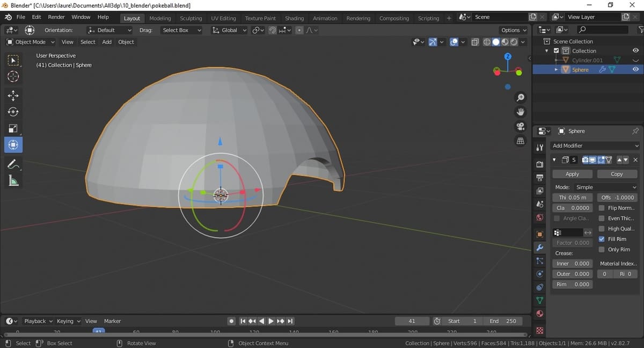Click the current frame field showing 41
The image size is (644, 348).
point(412,321)
